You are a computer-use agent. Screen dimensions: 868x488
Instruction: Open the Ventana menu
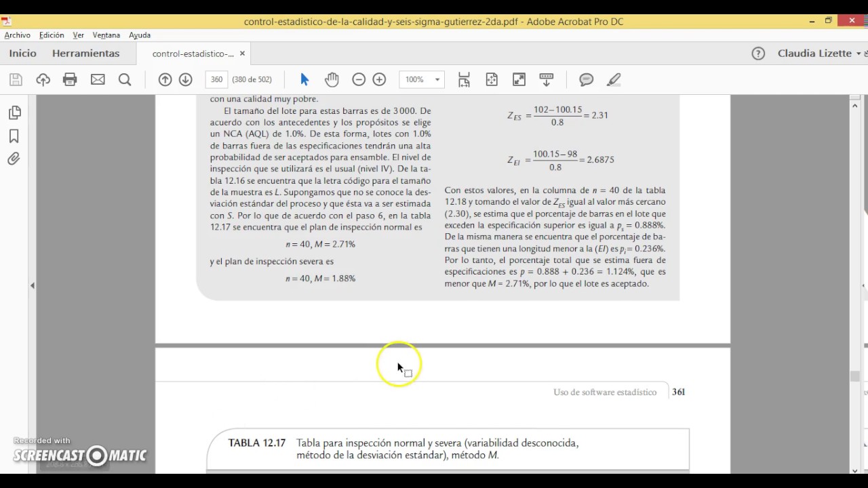[106, 35]
